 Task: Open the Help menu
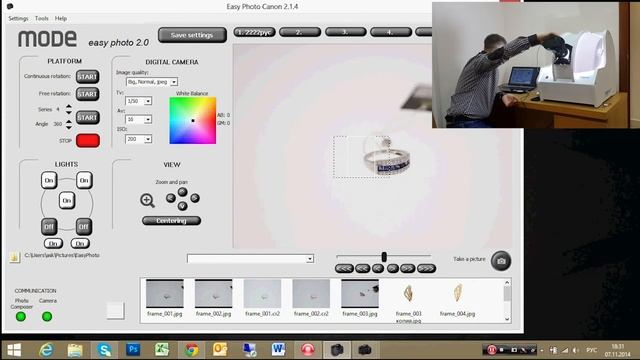(61, 18)
